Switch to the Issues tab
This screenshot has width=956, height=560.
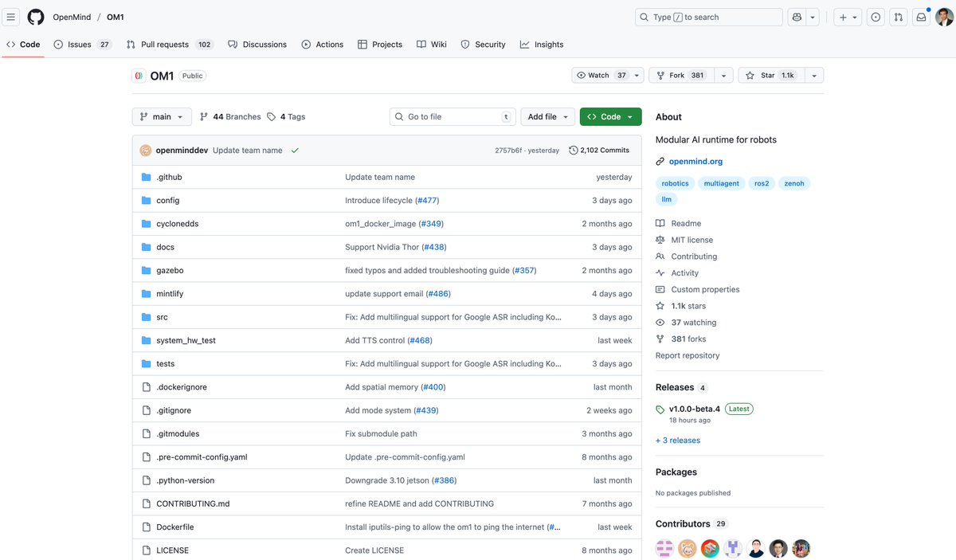(x=83, y=45)
